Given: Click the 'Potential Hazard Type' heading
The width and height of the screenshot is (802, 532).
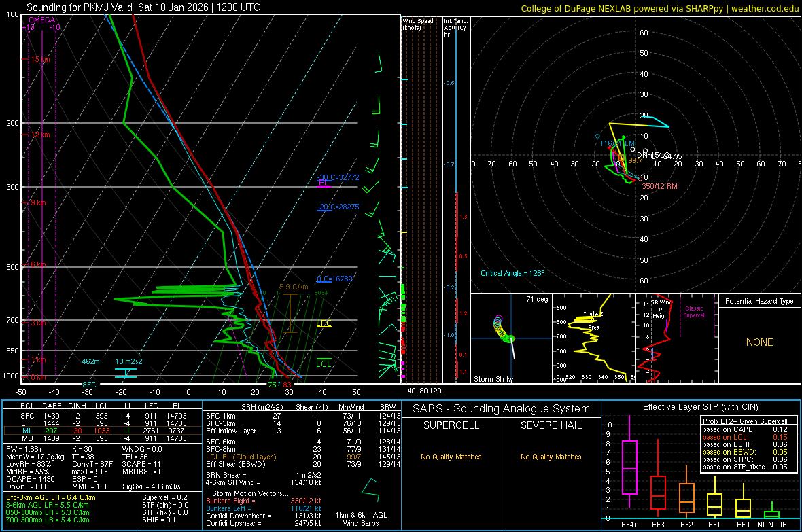Looking at the screenshot, I should [759, 301].
